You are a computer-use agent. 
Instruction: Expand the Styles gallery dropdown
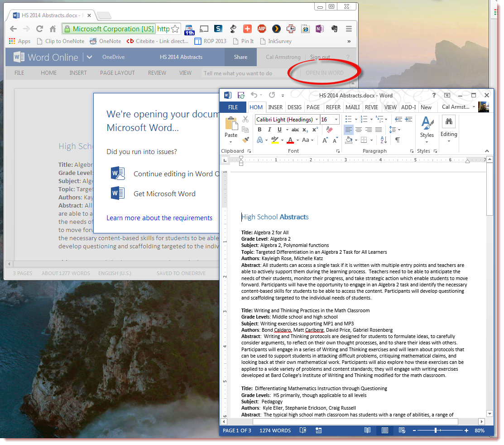[x=427, y=141]
